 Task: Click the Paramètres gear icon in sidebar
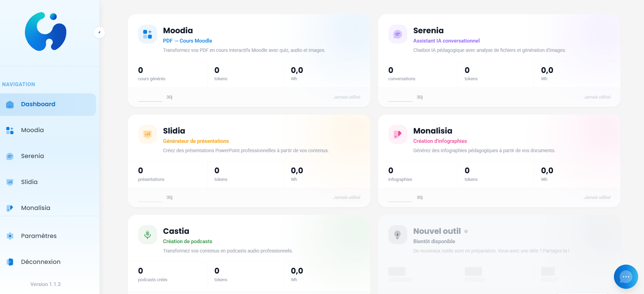tap(10, 236)
